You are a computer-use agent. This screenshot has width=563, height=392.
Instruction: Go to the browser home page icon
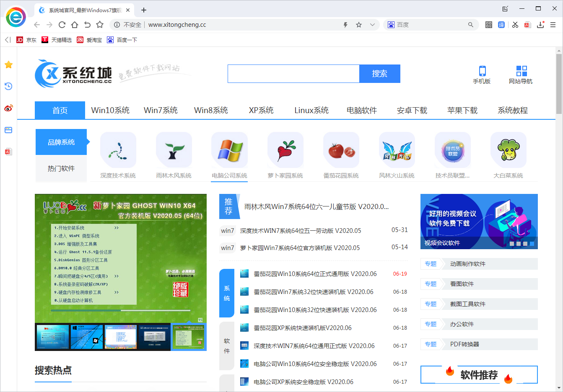pos(75,25)
